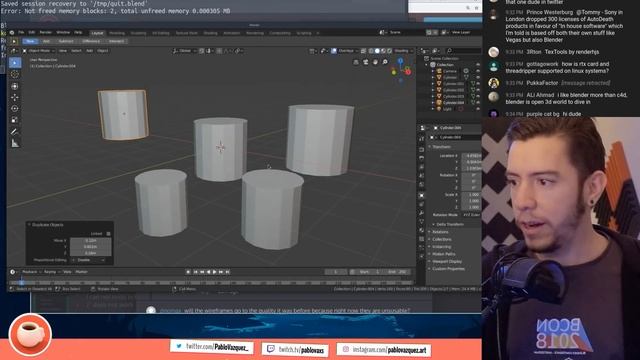This screenshot has width=640, height=360.
Task: Expand the Camera item in outliner
Action: tap(433, 71)
